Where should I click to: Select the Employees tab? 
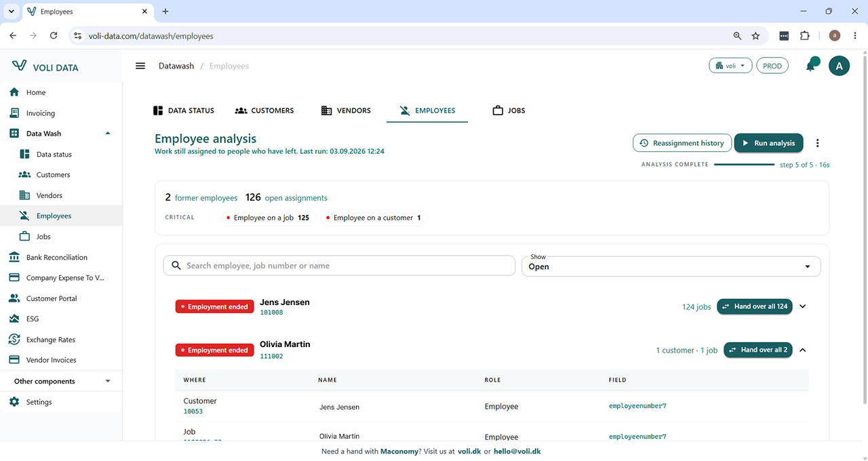point(427,111)
